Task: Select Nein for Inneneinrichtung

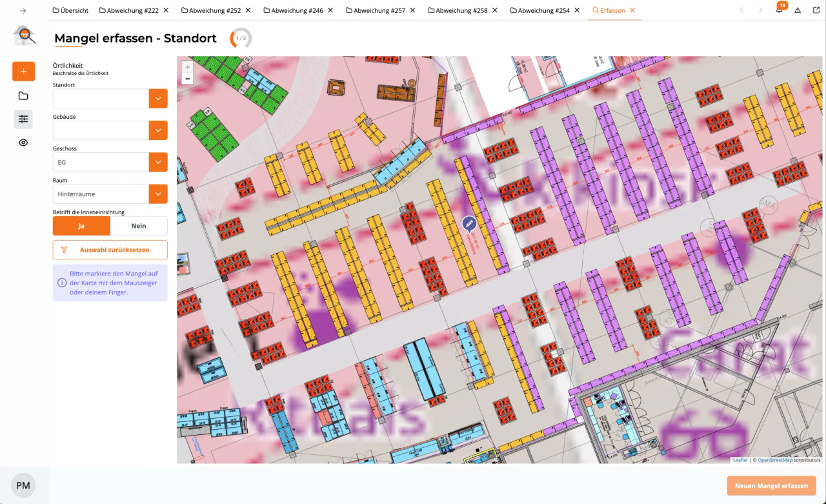Action: (139, 226)
